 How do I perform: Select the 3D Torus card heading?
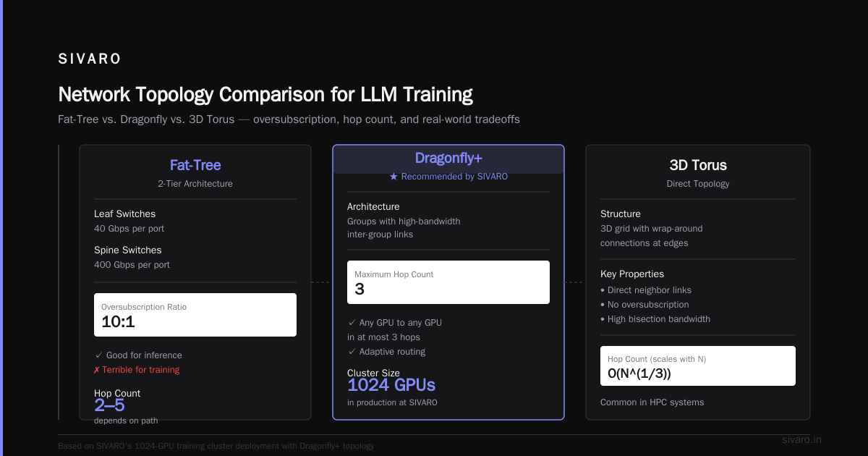(x=698, y=165)
